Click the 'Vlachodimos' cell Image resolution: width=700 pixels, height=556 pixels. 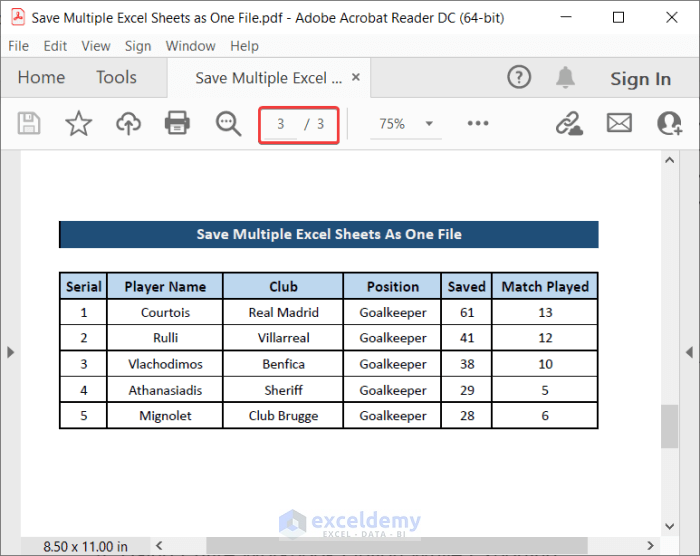click(165, 364)
